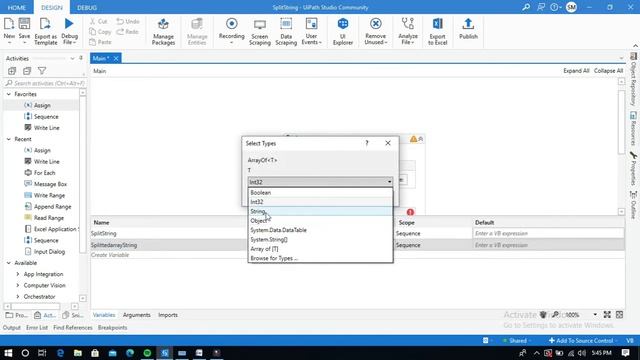Choose Object from type list
Viewport: 640px width, 360px height.
point(320,220)
